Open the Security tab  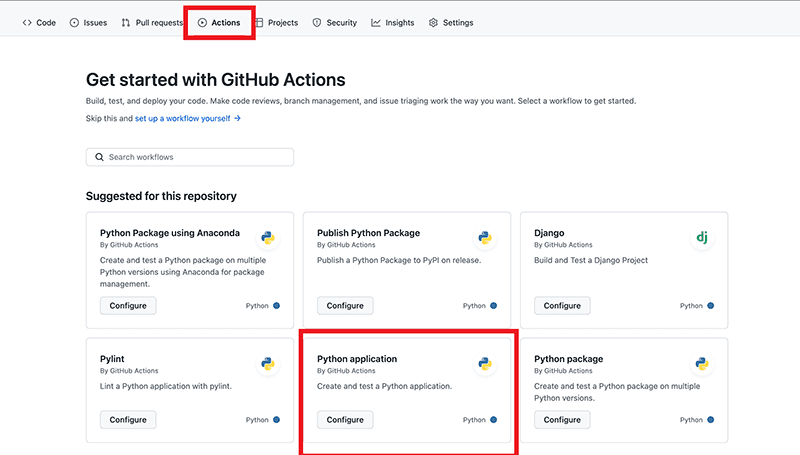pyautogui.click(x=335, y=22)
